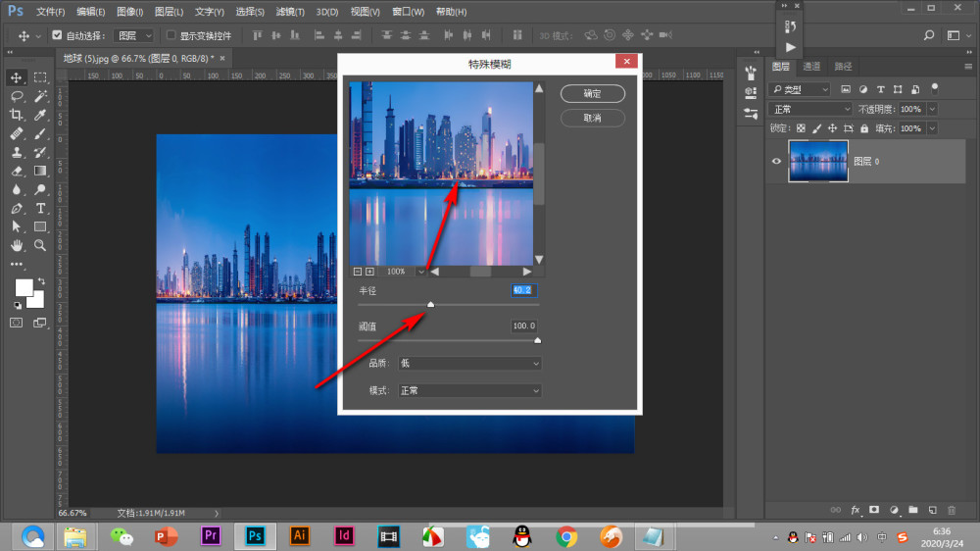Switch to the 通道 tab

[811, 67]
